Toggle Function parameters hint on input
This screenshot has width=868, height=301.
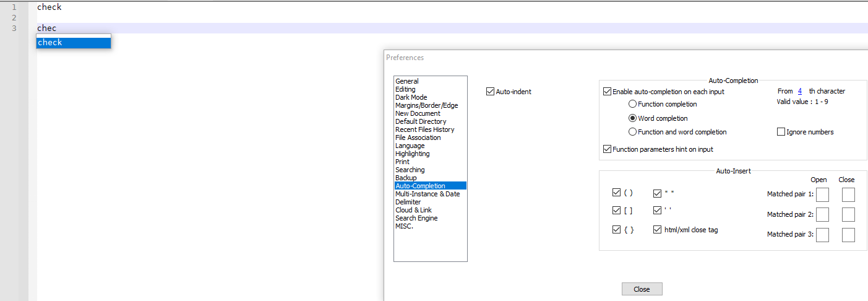click(607, 149)
